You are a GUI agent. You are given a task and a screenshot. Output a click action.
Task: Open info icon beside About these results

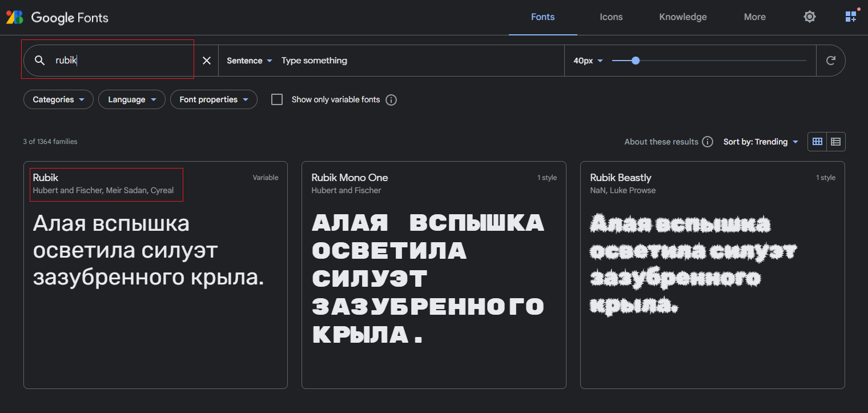click(708, 142)
